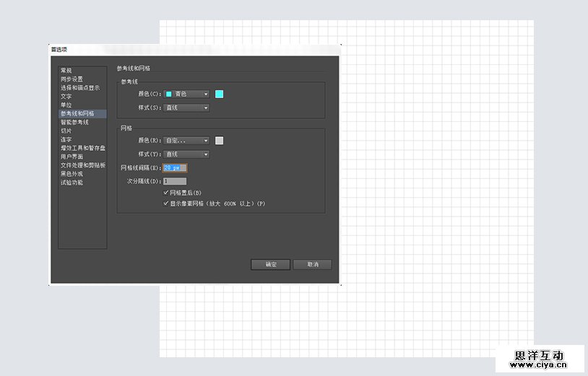Screen dimensions: 588x376
Task: Open the 同步设置 preferences category
Action: coord(72,79)
